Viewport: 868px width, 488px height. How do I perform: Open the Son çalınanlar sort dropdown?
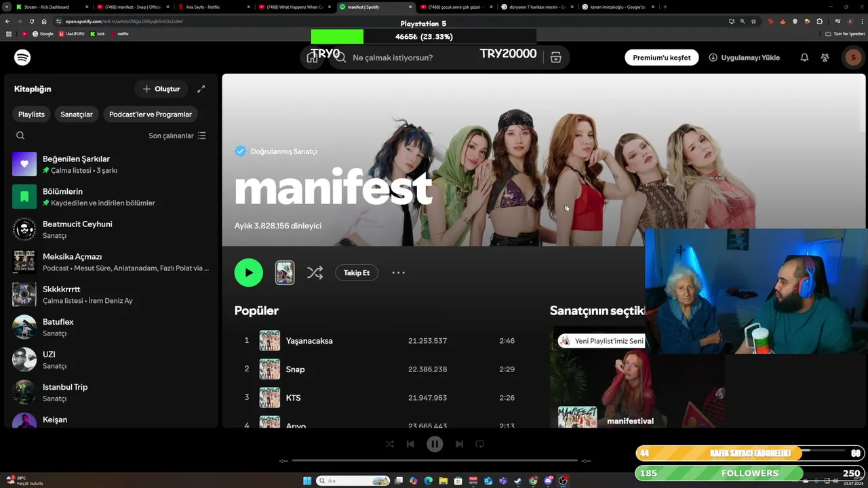(178, 136)
